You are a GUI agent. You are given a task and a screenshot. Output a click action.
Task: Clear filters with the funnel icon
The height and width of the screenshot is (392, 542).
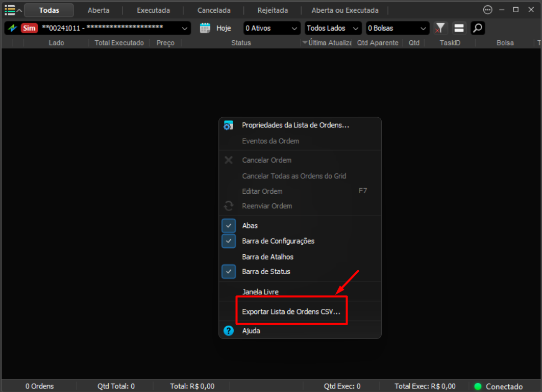pos(440,28)
